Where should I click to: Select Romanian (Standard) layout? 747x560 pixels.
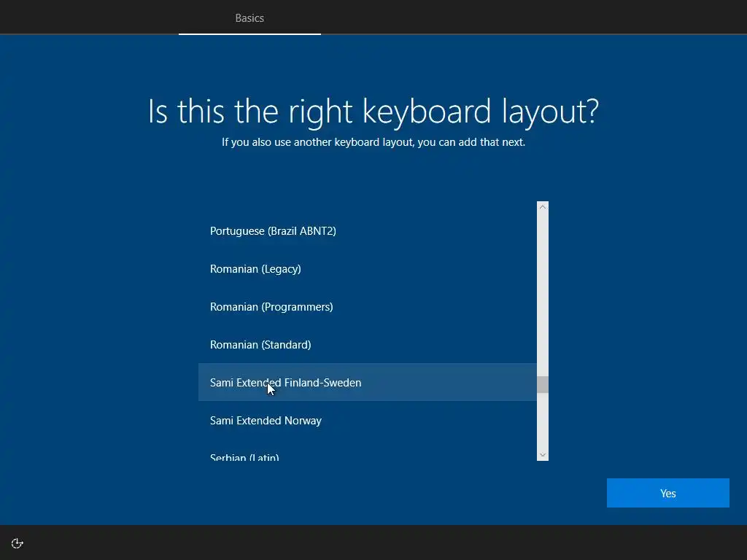[x=368, y=345]
